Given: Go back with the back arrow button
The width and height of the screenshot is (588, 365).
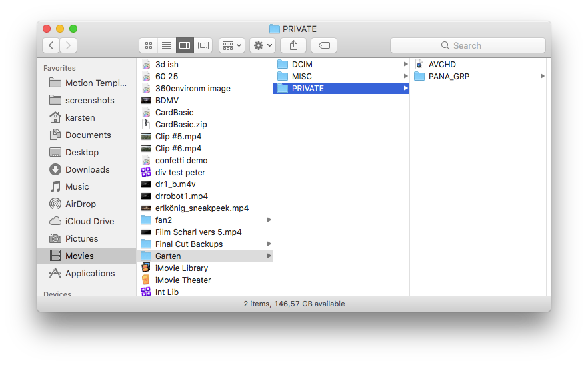Looking at the screenshot, I should (51, 45).
